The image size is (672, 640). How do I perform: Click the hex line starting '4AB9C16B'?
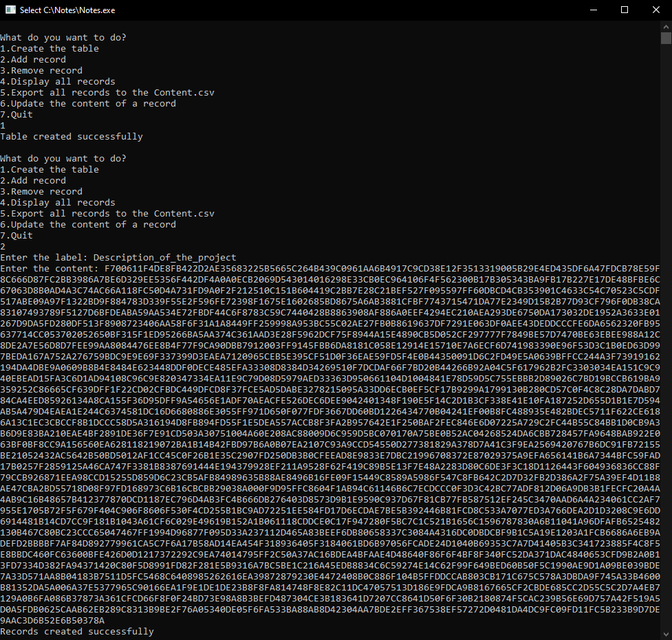[x=330, y=500]
